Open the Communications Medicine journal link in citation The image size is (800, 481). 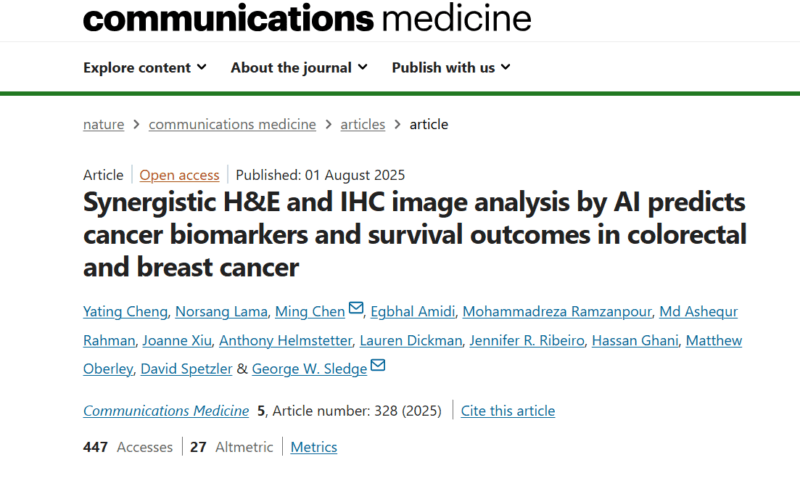(166, 411)
